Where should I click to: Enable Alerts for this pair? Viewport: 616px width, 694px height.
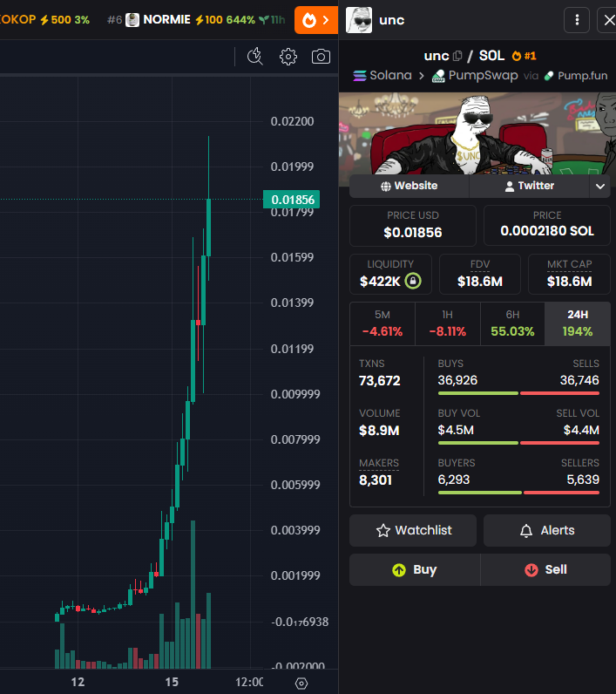(x=547, y=530)
